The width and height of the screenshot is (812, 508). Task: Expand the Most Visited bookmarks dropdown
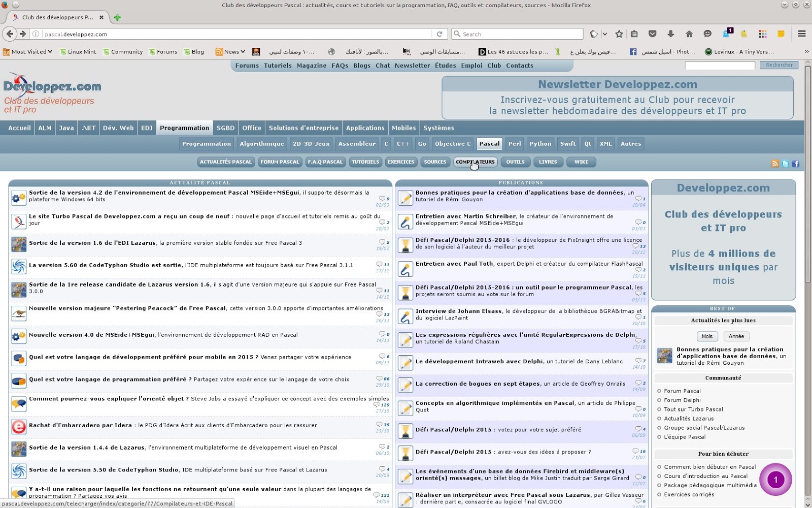coord(28,52)
